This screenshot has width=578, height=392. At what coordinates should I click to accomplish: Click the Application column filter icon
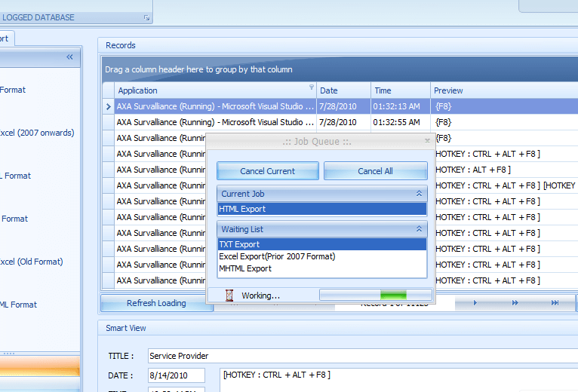(x=311, y=87)
